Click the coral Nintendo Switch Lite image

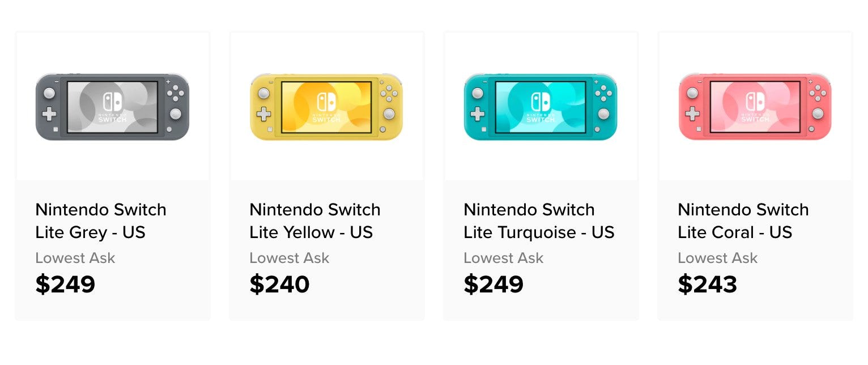pos(755,107)
